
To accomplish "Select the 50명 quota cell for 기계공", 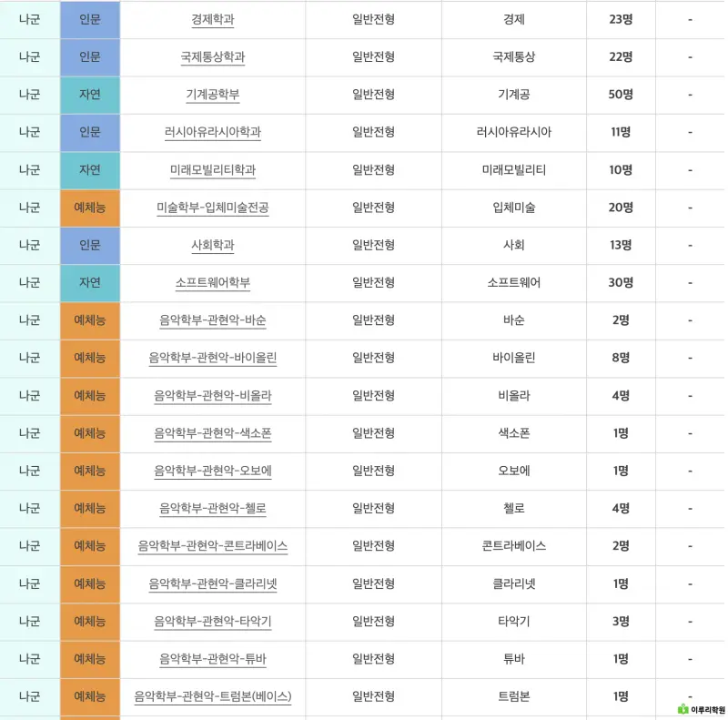I will click(x=621, y=95).
